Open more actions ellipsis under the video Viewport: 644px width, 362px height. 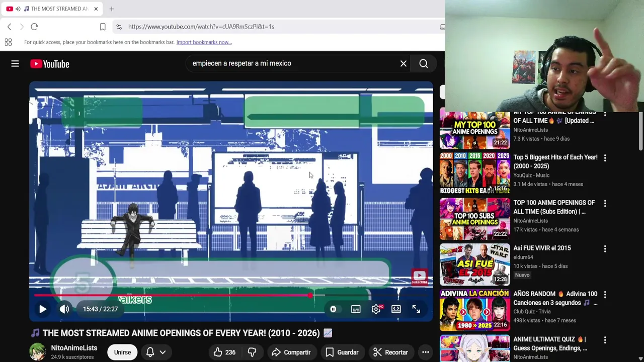point(425,352)
